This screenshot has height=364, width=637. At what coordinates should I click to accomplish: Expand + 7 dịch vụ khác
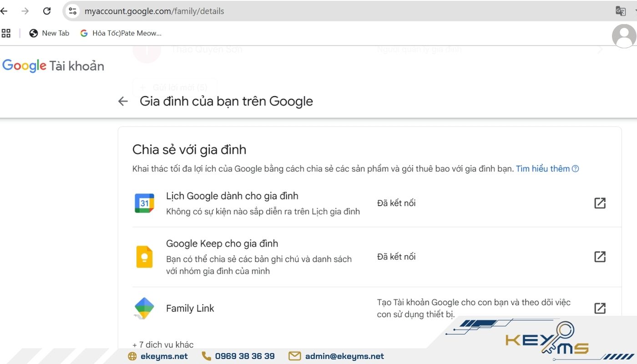coord(163,344)
